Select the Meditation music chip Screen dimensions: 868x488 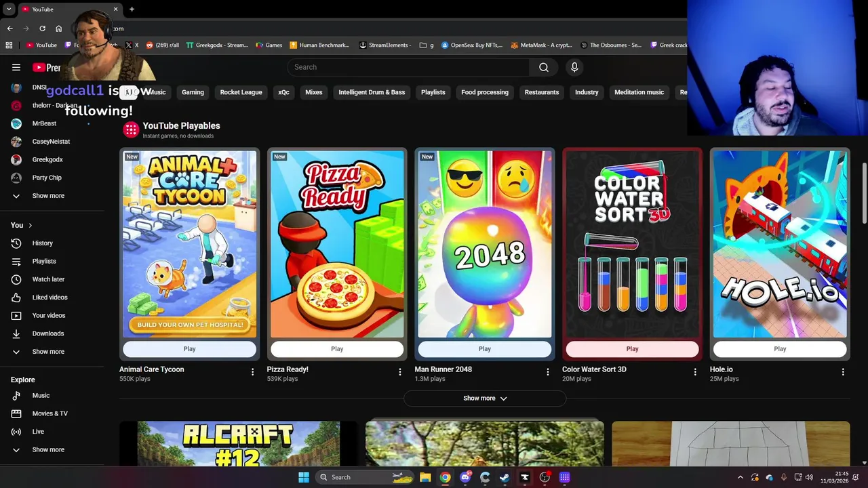point(639,92)
